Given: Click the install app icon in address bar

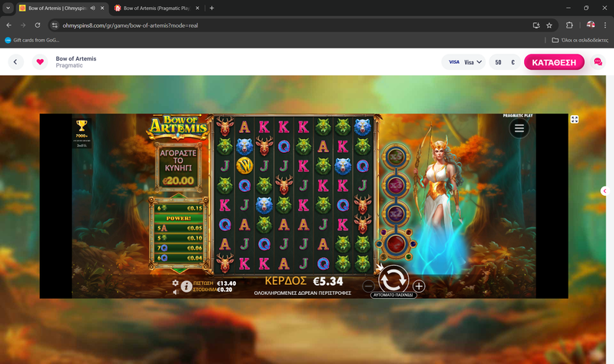Looking at the screenshot, I should 536,25.
